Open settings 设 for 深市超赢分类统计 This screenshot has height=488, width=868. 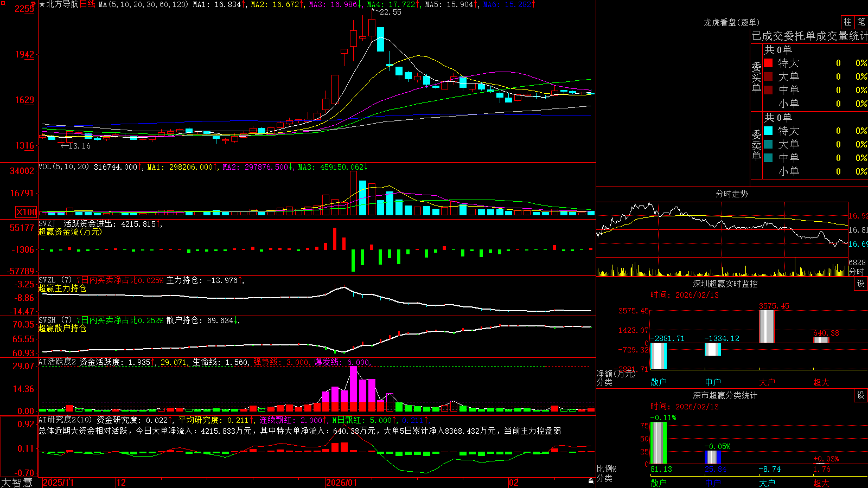(861, 395)
